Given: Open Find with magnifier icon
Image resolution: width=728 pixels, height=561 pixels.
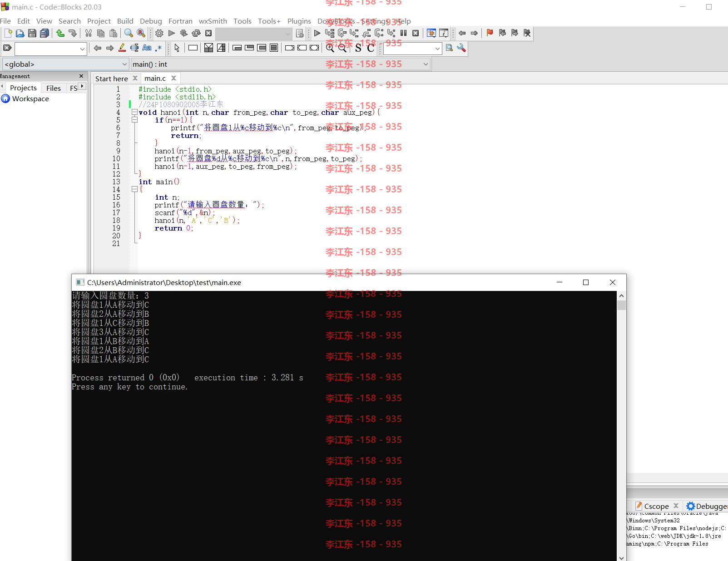Looking at the screenshot, I should 129,33.
